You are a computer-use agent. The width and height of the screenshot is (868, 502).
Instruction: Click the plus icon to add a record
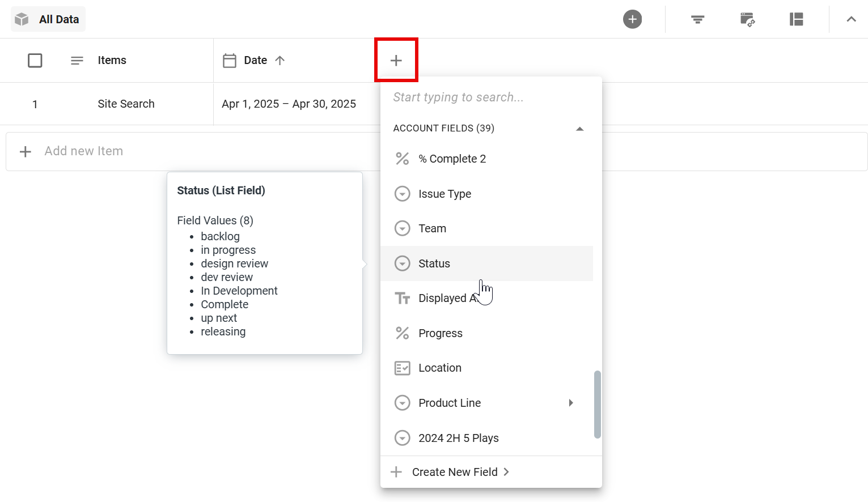point(632,19)
